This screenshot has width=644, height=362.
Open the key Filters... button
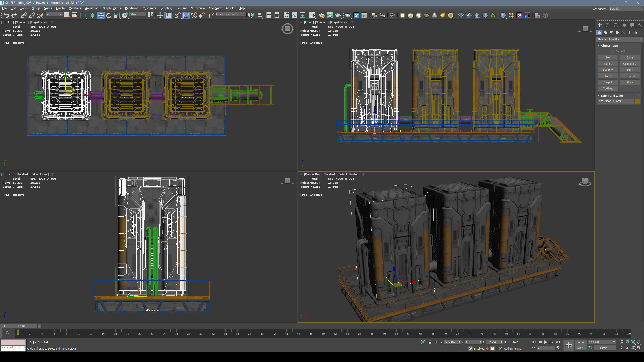coord(605,348)
